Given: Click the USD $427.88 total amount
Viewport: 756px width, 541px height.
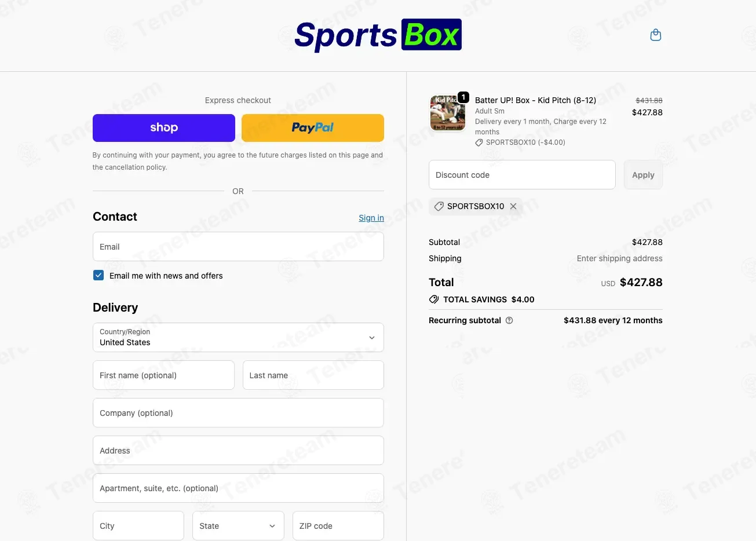Looking at the screenshot, I should point(631,283).
